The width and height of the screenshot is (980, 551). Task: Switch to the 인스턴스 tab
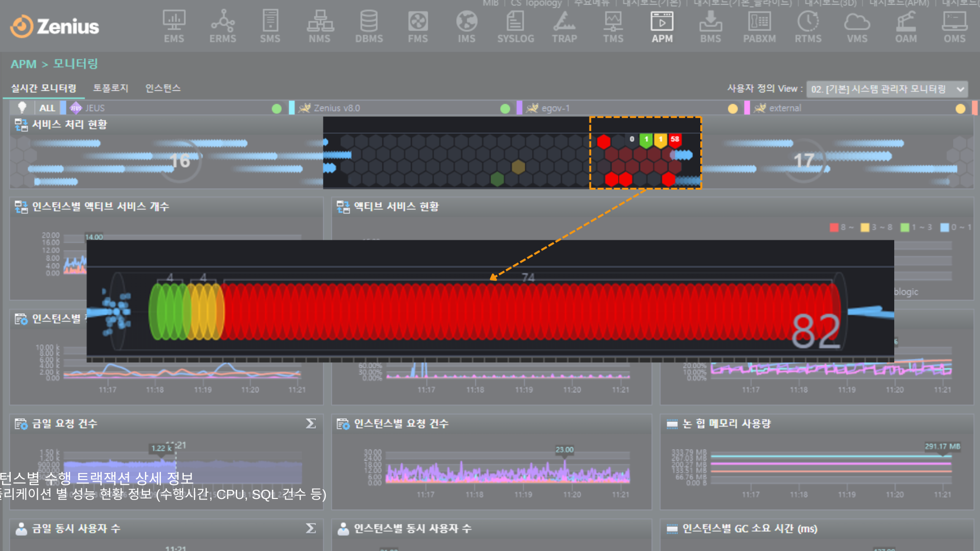click(163, 88)
